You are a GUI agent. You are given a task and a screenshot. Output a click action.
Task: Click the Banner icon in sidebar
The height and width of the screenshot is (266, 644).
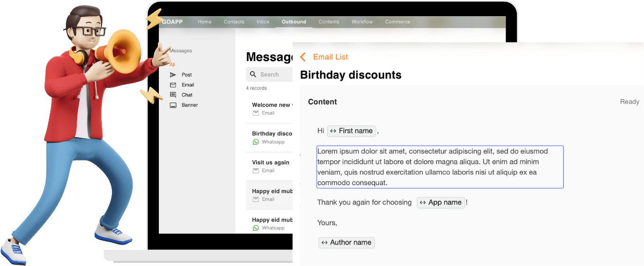[173, 105]
